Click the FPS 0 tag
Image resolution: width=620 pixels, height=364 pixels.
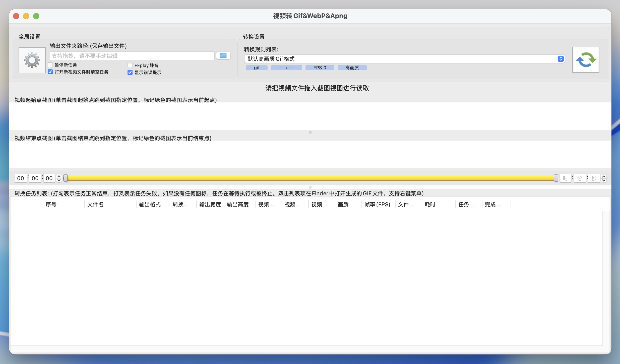(320, 68)
